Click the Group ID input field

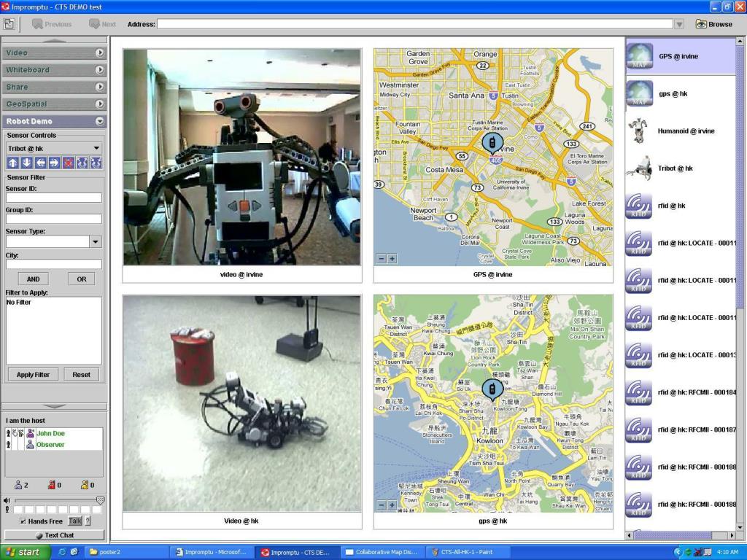point(54,219)
